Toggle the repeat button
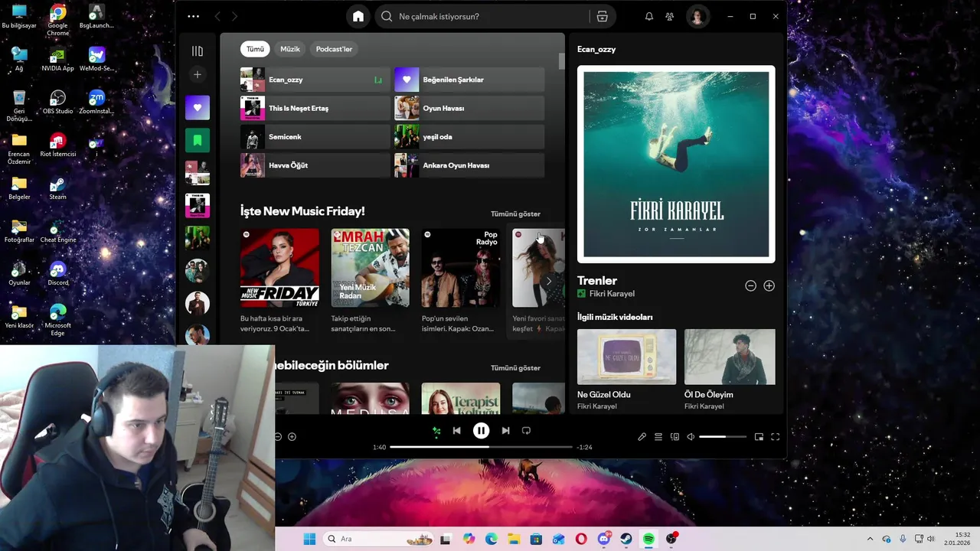Image resolution: width=980 pixels, height=551 pixels. click(526, 431)
